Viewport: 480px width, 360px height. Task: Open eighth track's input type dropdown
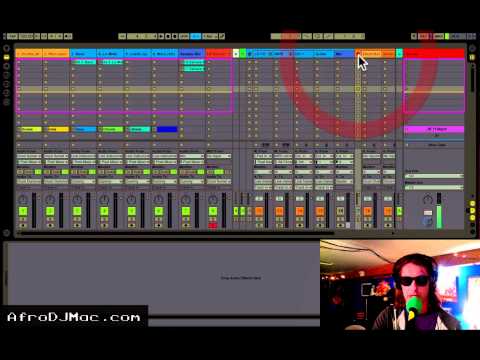219,156
